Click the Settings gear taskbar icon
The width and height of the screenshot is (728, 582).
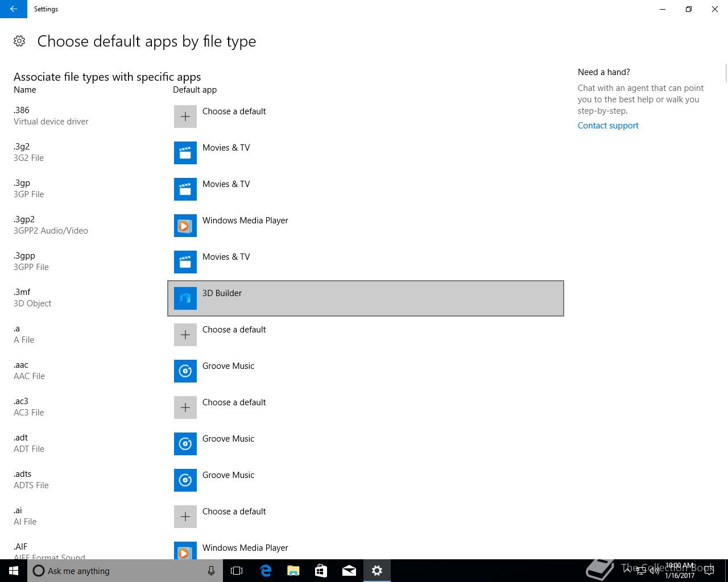(377, 571)
